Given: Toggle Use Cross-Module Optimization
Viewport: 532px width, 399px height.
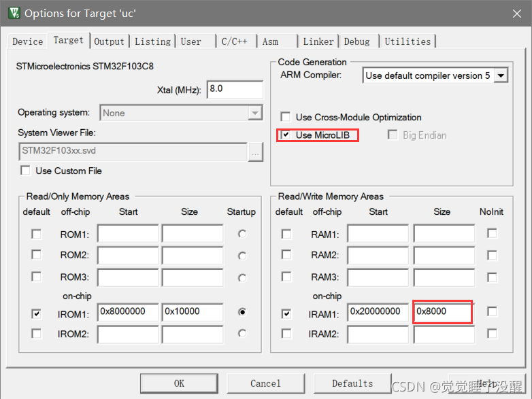Looking at the screenshot, I should coord(285,117).
